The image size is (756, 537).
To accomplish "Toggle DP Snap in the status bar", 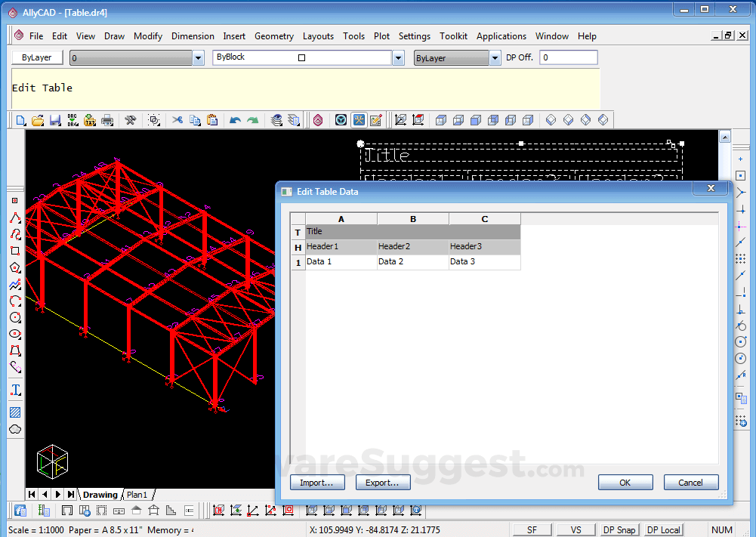I will click(x=619, y=529).
